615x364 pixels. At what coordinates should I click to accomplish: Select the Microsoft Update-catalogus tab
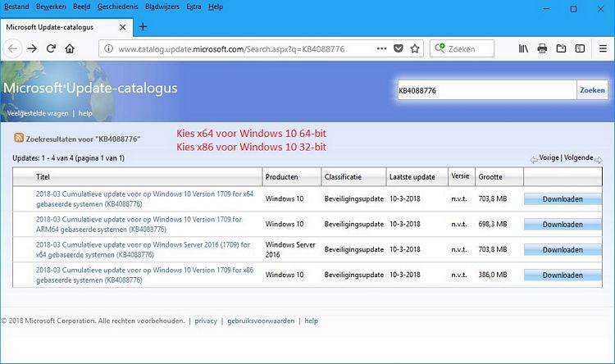(66, 27)
